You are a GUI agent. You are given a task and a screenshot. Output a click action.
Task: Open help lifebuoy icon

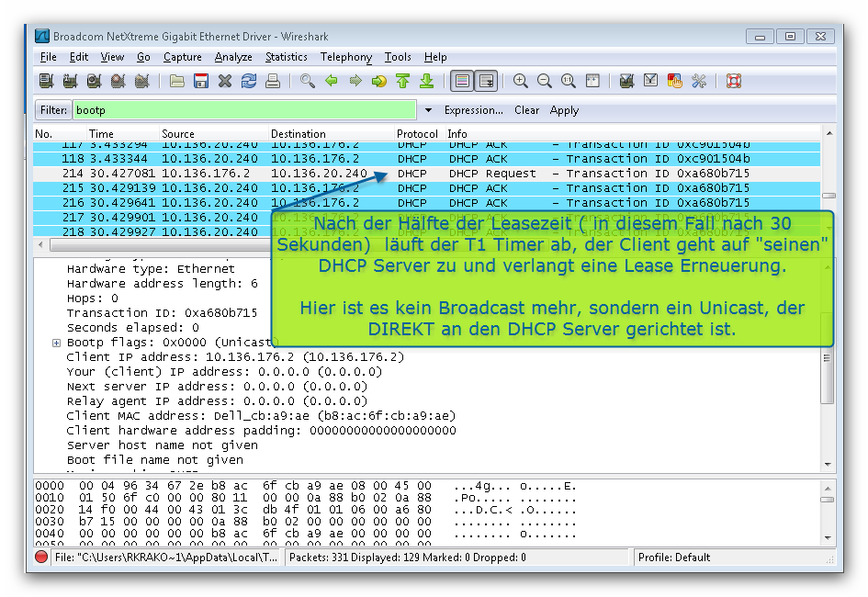pyautogui.click(x=734, y=82)
